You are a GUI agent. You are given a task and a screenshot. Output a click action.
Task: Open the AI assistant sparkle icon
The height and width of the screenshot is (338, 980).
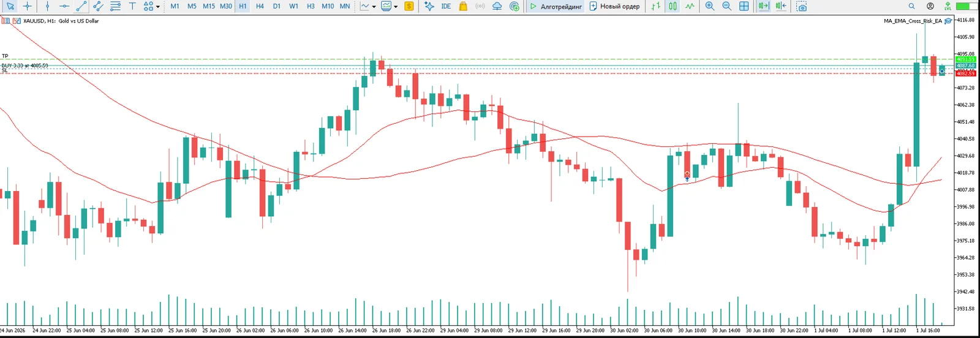[x=429, y=6]
